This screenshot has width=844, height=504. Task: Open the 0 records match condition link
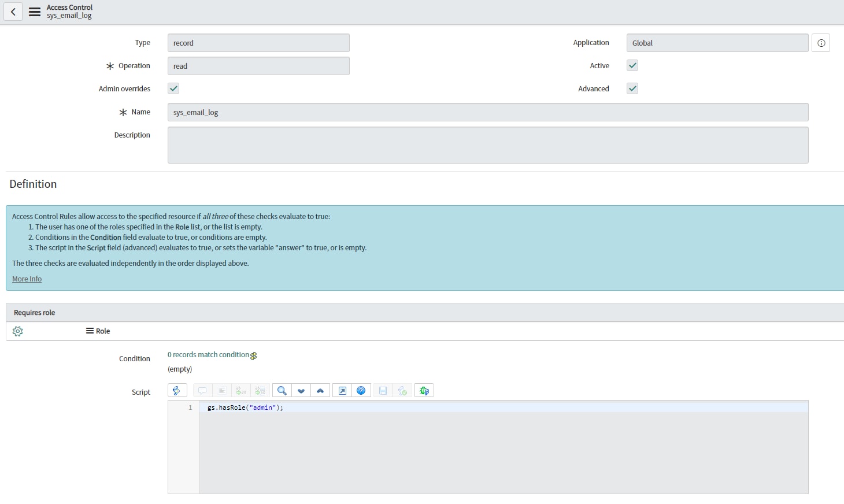tap(208, 355)
